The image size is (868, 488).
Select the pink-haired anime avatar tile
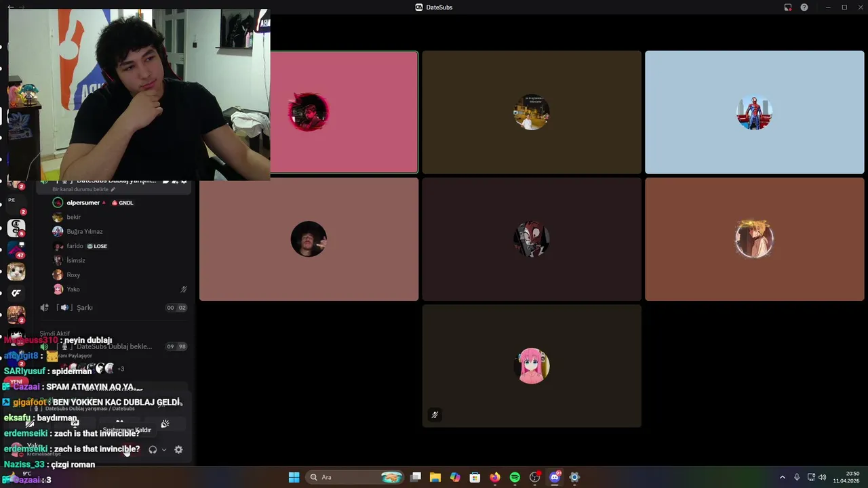click(x=532, y=366)
